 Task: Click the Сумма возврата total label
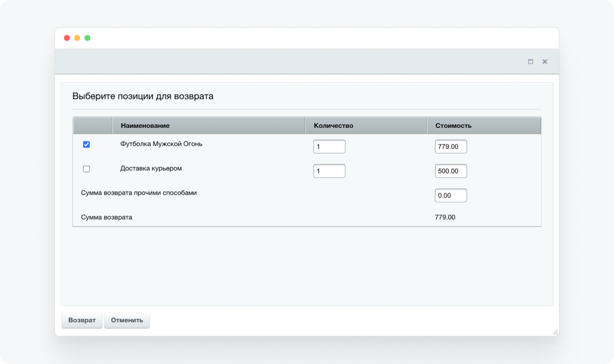point(107,217)
